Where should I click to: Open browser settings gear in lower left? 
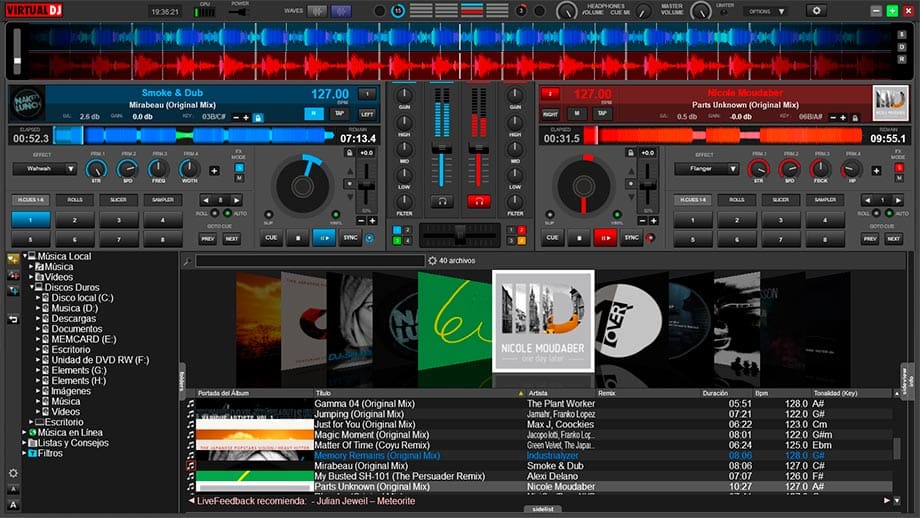click(13, 473)
